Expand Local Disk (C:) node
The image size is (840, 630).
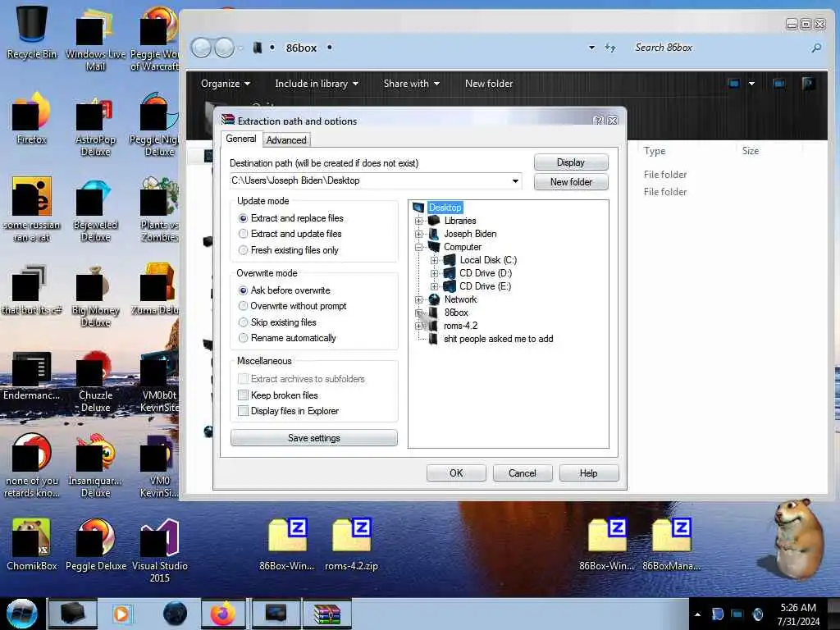[435, 260]
